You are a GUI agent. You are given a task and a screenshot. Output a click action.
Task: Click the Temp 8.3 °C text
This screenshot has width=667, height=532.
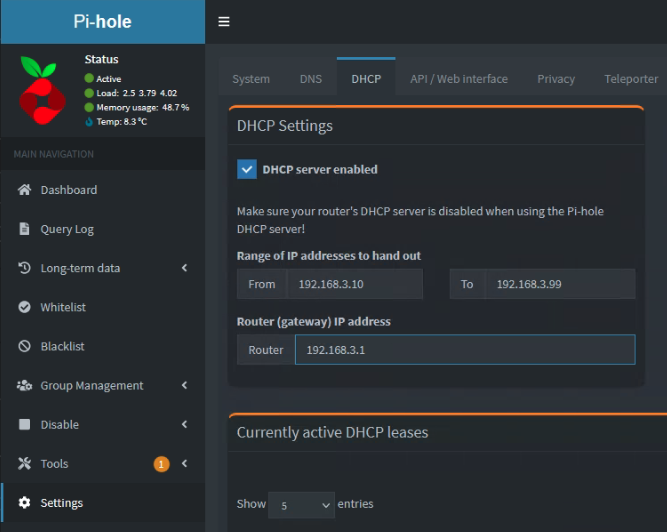click(x=122, y=122)
